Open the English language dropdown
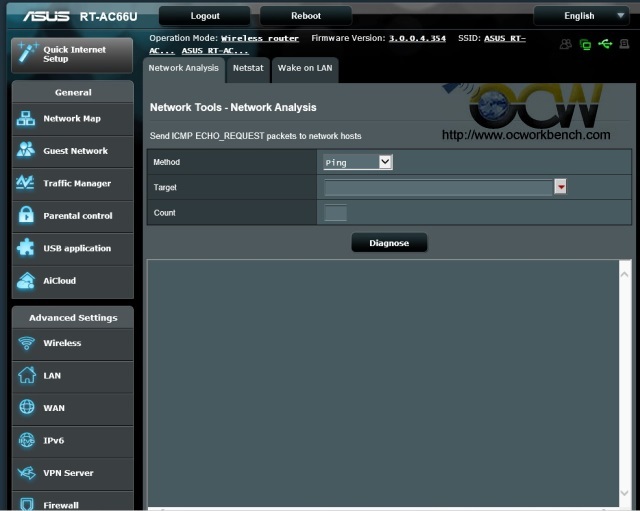Viewport: 640px width, 511px height. point(581,16)
